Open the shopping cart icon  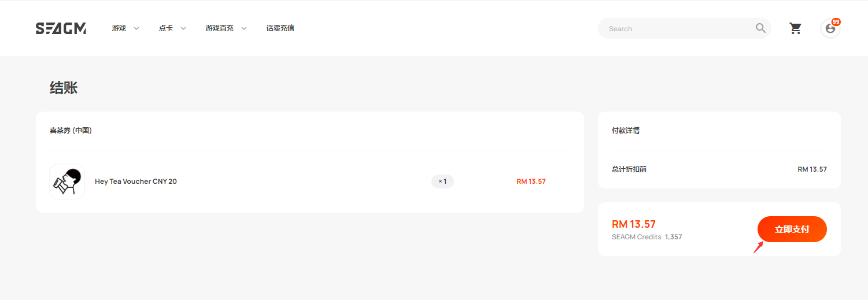click(796, 28)
